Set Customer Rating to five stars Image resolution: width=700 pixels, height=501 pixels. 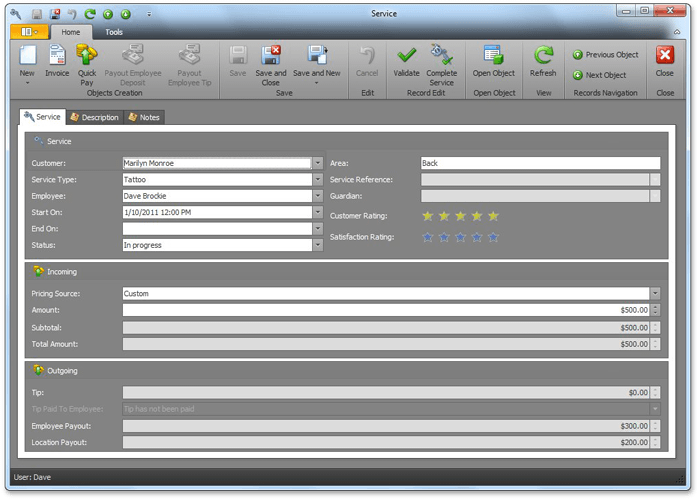[493, 216]
